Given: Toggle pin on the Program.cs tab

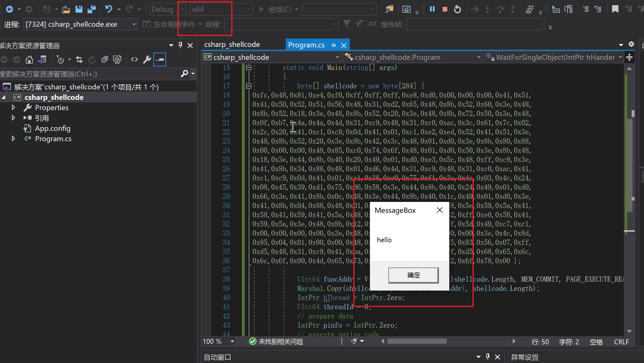Looking at the screenshot, I should click(333, 45).
